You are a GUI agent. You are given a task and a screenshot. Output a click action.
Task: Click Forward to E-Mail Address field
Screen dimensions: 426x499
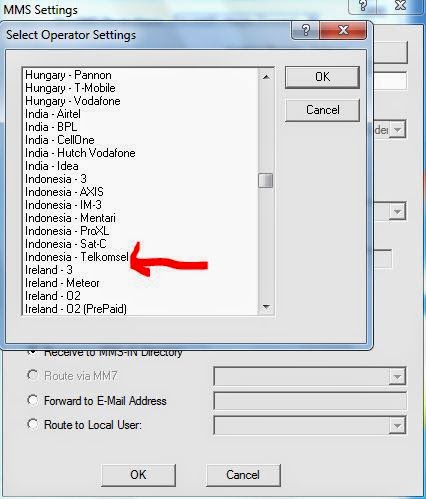pos(310,401)
